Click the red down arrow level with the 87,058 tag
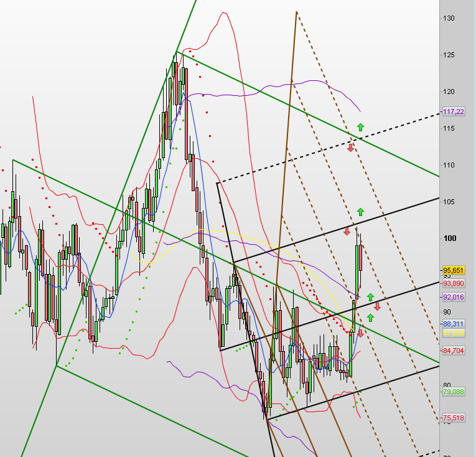The width and height of the screenshot is (476, 457). click(x=360, y=333)
